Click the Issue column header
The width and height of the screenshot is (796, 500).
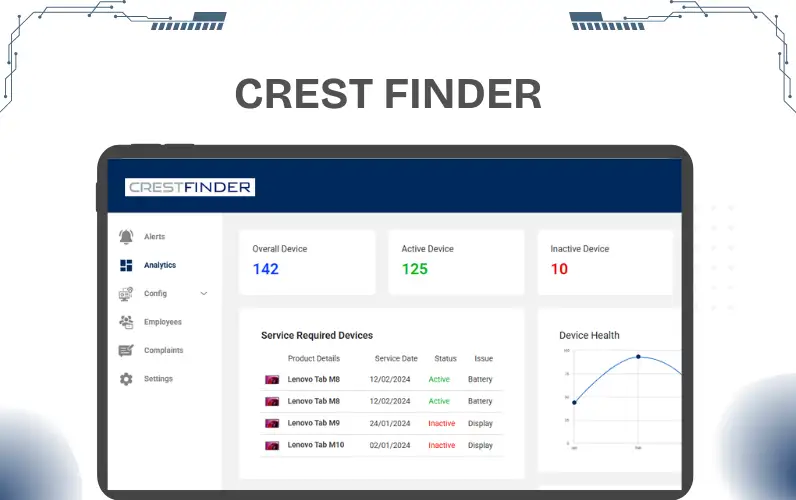pos(483,358)
